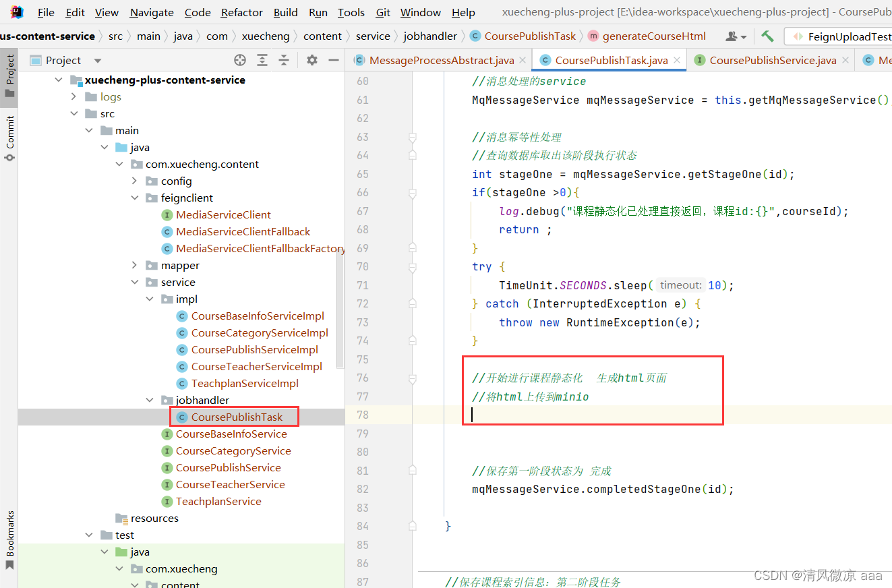Image resolution: width=892 pixels, height=588 pixels.
Task: Click generateCourseHtml in breadcrumb bar
Action: 654,36
